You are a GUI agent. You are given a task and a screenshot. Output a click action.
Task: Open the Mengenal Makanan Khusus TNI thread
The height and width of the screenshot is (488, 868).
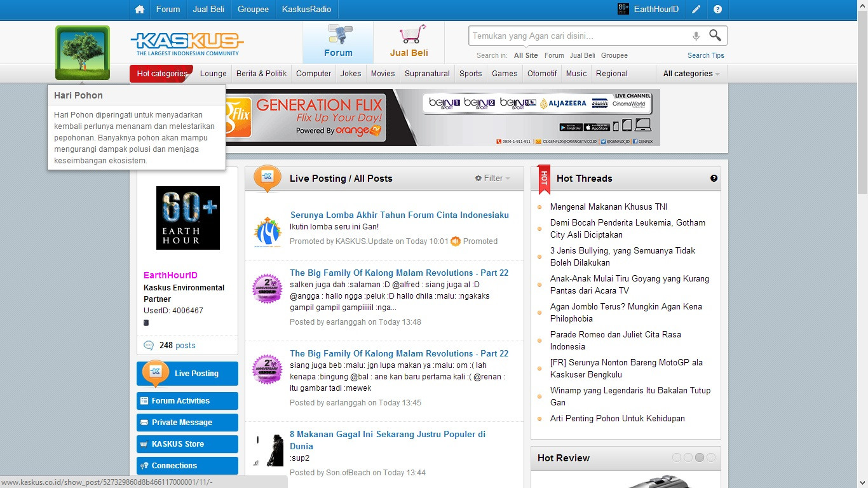[x=608, y=207]
